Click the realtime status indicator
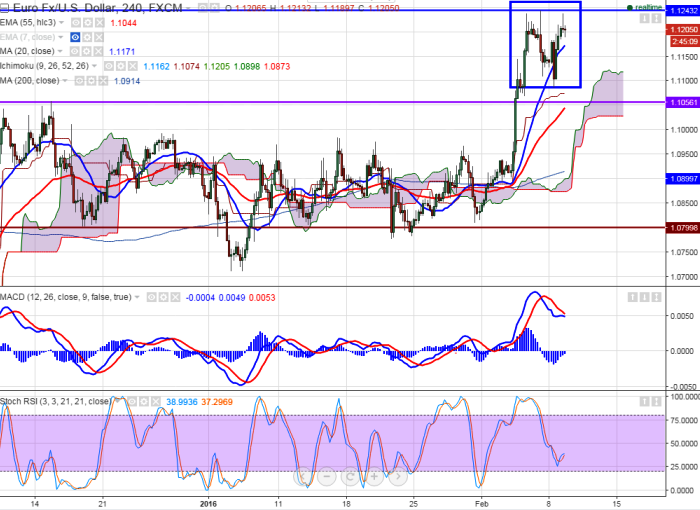 click(x=644, y=8)
